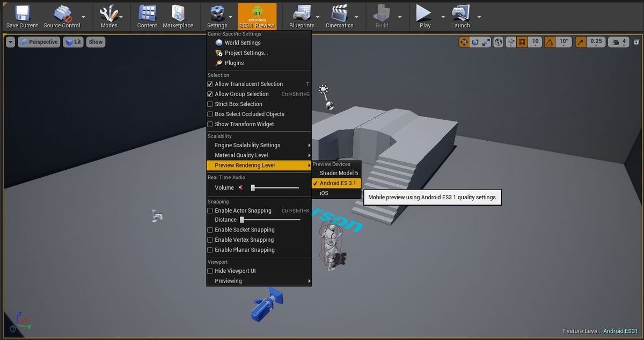644x340 pixels.
Task: Open the Build options dropdown arrow
Action: (x=399, y=16)
